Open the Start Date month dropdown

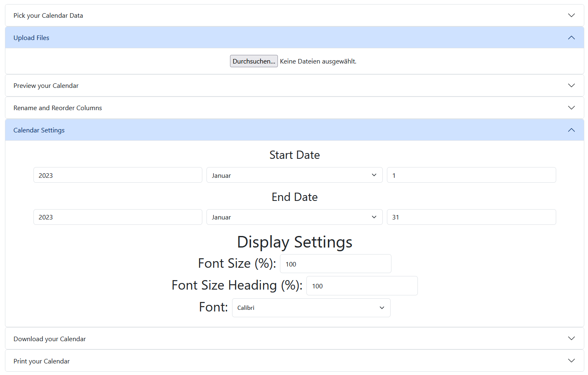pos(294,175)
